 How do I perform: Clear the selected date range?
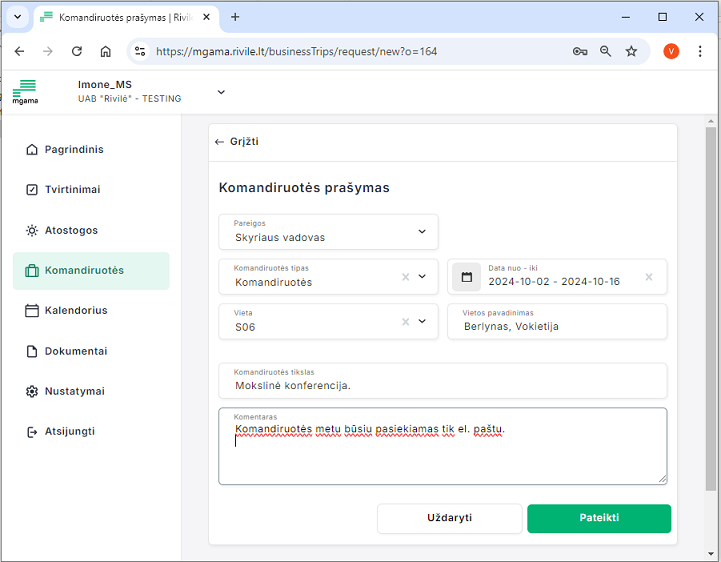coord(649,277)
